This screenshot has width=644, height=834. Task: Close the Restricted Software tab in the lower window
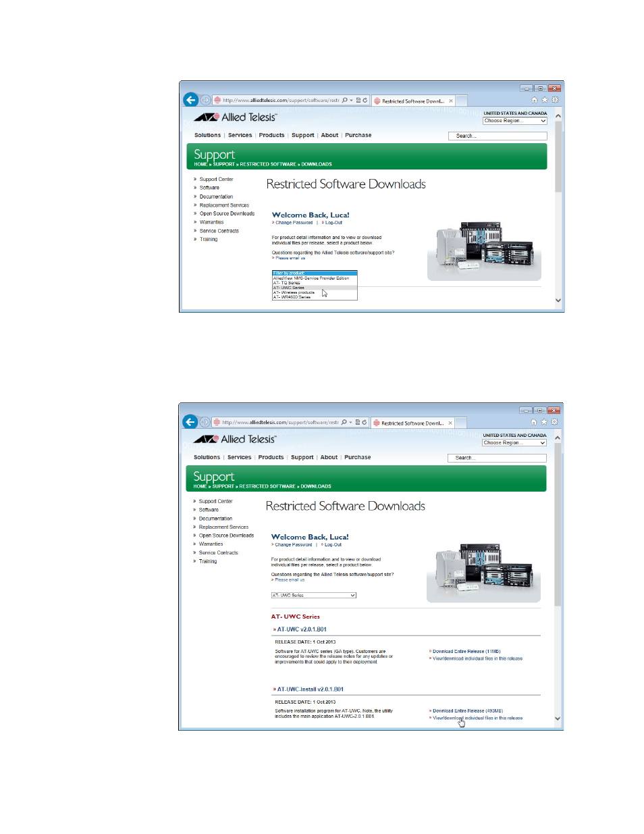pos(450,423)
